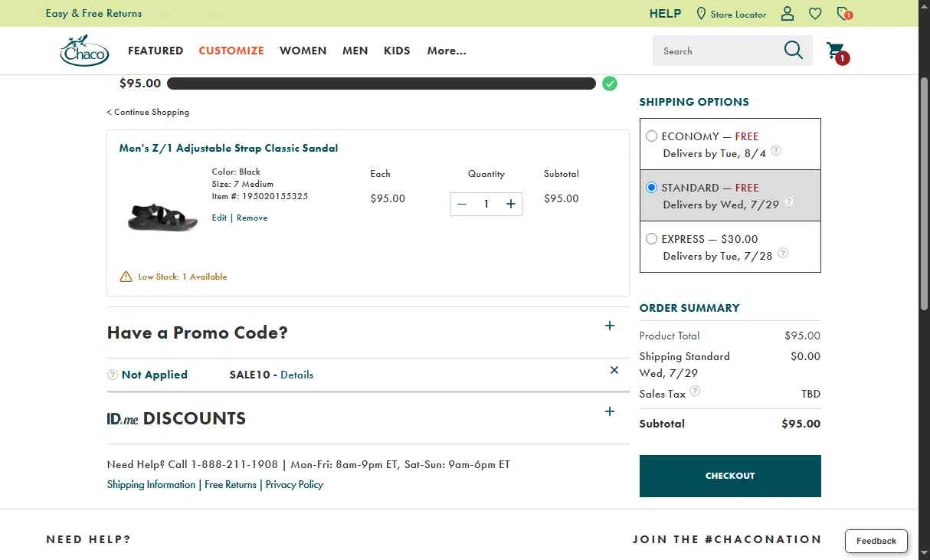Click the quantity value field
The height and width of the screenshot is (560, 930).
point(486,204)
